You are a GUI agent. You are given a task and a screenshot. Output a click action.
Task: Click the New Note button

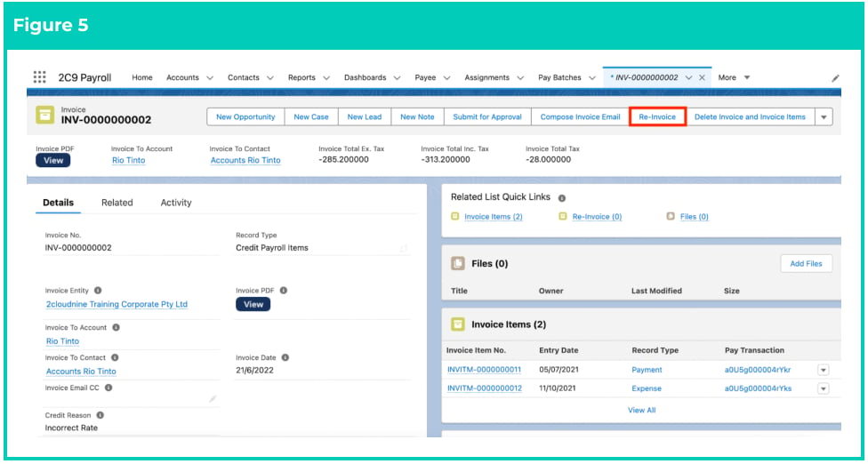(x=417, y=116)
